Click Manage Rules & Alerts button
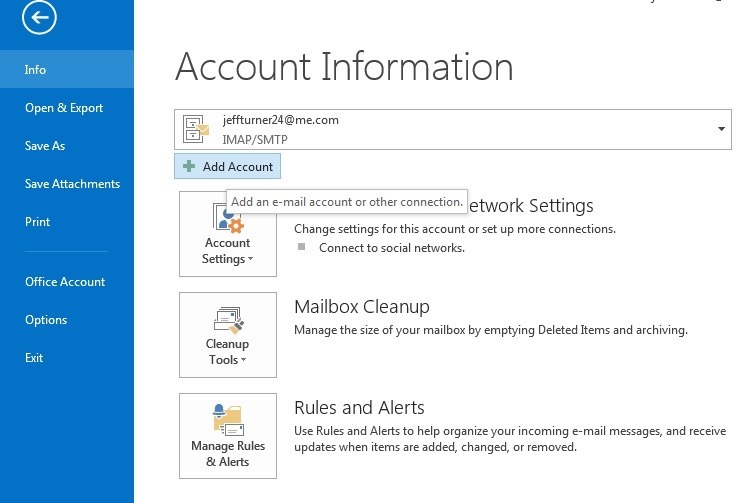741x503 pixels. coord(228,436)
